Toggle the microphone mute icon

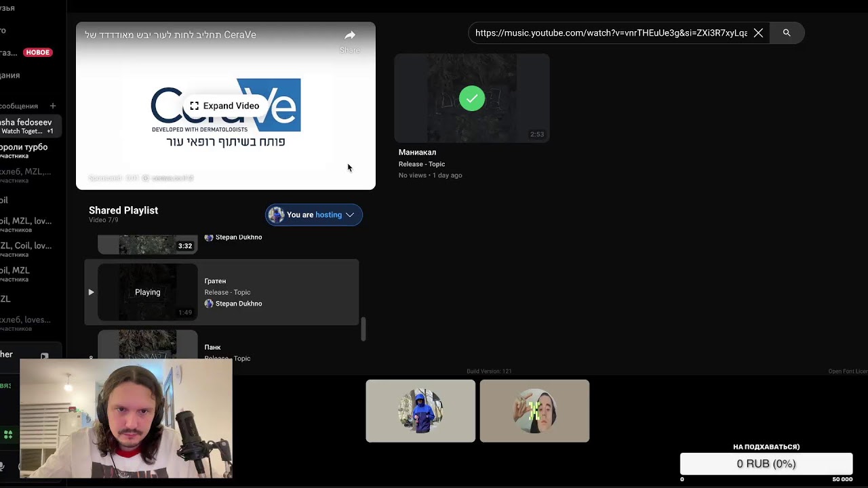[2, 467]
